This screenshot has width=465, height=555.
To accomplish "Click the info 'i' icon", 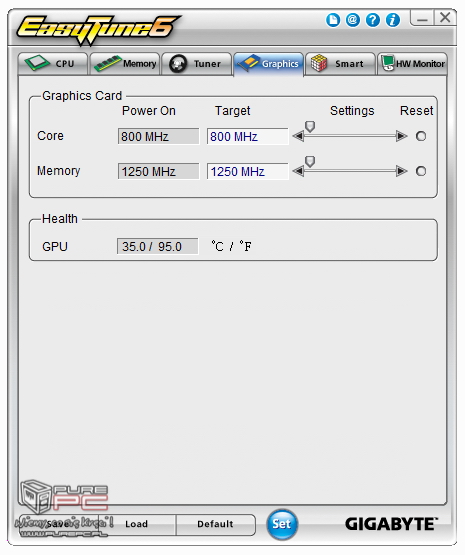I will click(x=392, y=20).
